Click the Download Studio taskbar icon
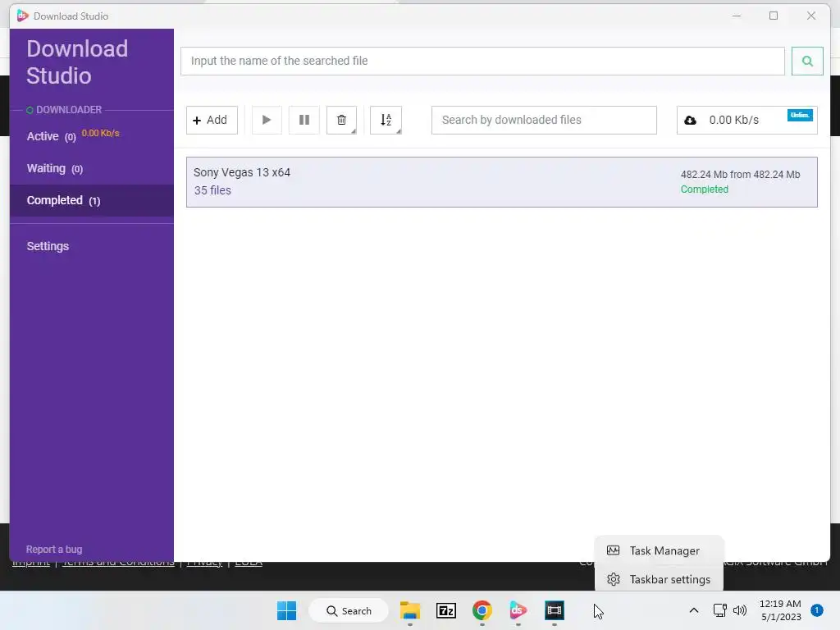 518,610
